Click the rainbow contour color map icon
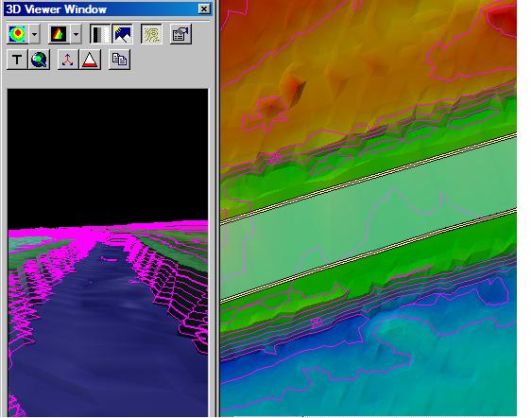Image resolution: width=532 pixels, height=418 pixels. (x=17, y=34)
